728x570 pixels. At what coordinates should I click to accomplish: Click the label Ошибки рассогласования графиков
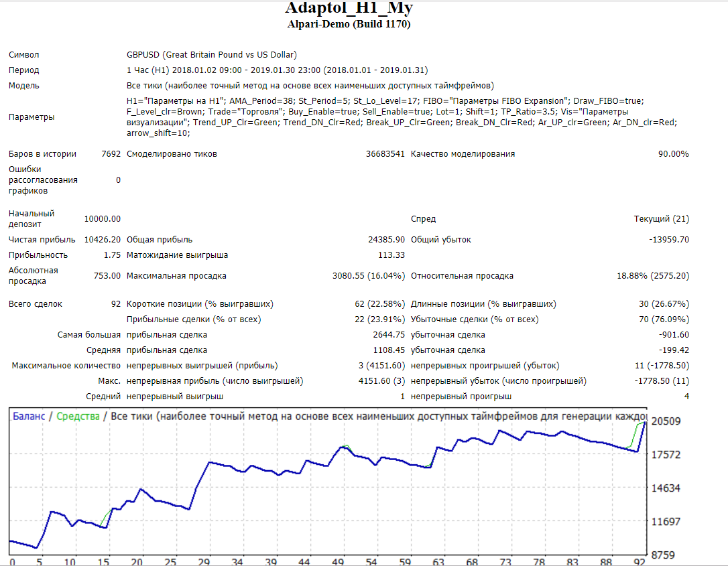(x=43, y=180)
